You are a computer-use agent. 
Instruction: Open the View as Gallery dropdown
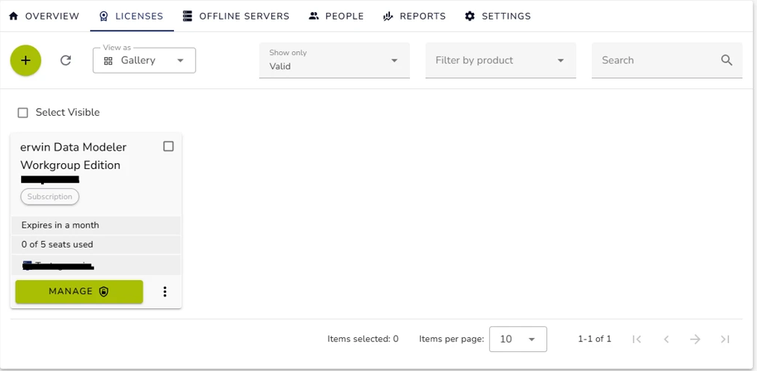[144, 60]
